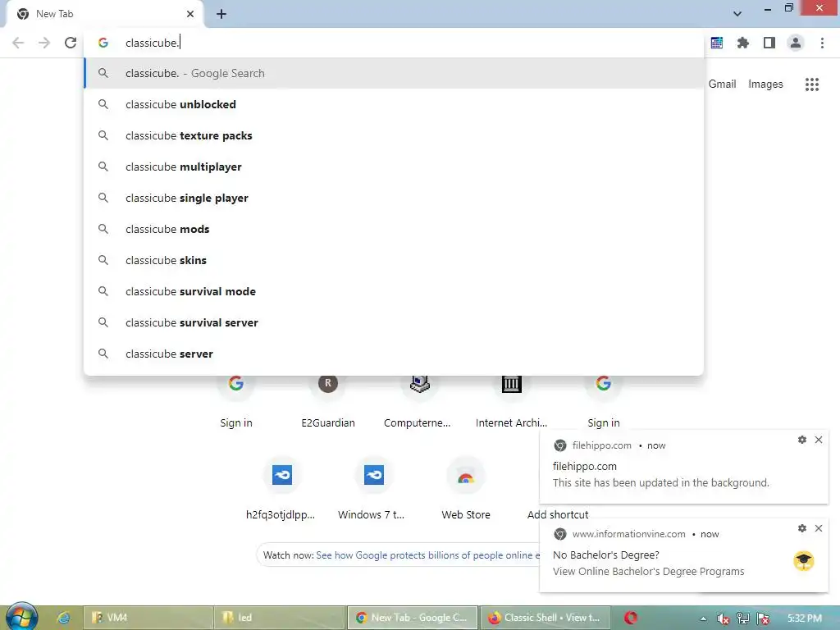Switch to the led taskbar window
Screen dimensions: 840x630
[x=280, y=618]
